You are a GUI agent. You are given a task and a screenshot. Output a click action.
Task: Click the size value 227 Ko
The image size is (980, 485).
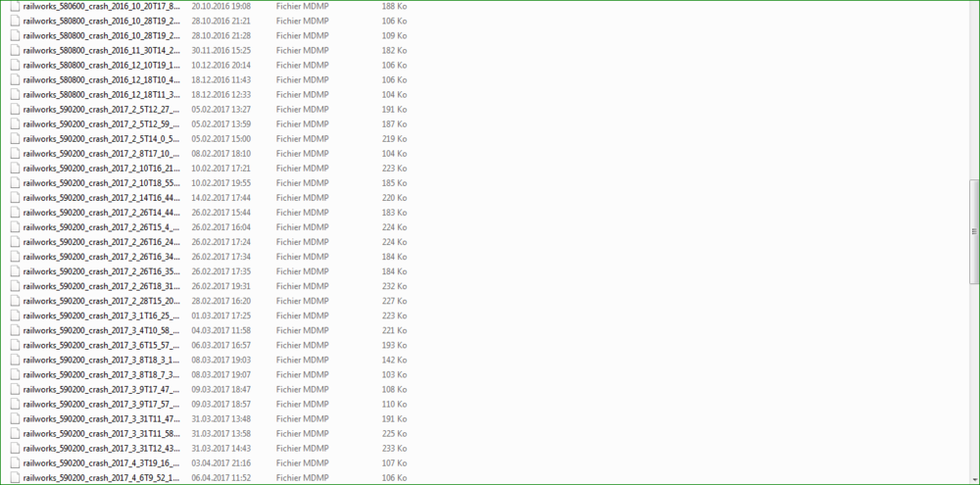(394, 301)
